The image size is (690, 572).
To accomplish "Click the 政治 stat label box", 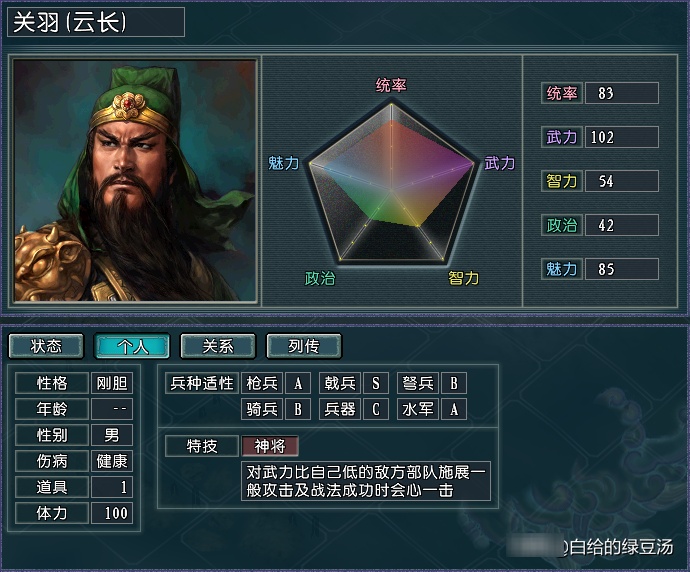I will click(x=562, y=225).
